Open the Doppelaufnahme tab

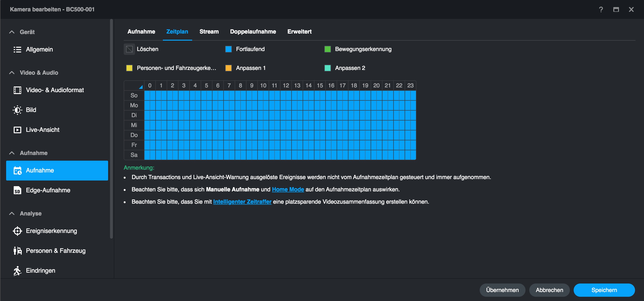tap(253, 31)
